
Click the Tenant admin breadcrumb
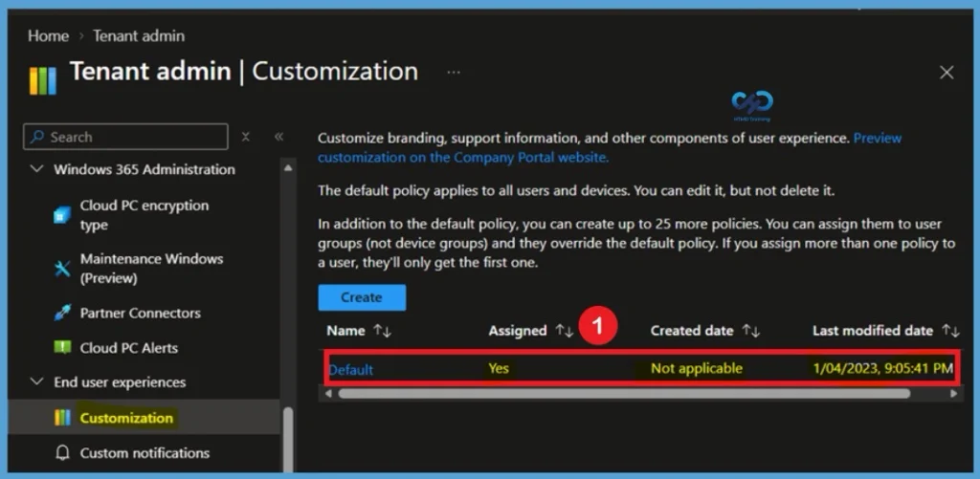coord(139,36)
